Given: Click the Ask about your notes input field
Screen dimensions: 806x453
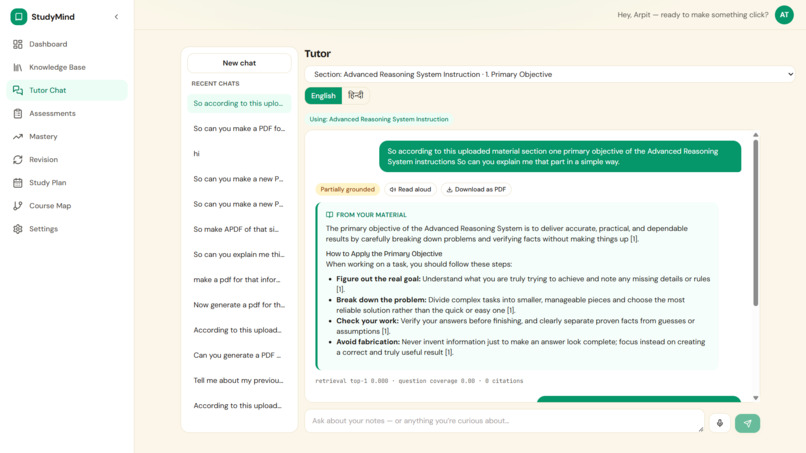Looking at the screenshot, I should [504, 421].
